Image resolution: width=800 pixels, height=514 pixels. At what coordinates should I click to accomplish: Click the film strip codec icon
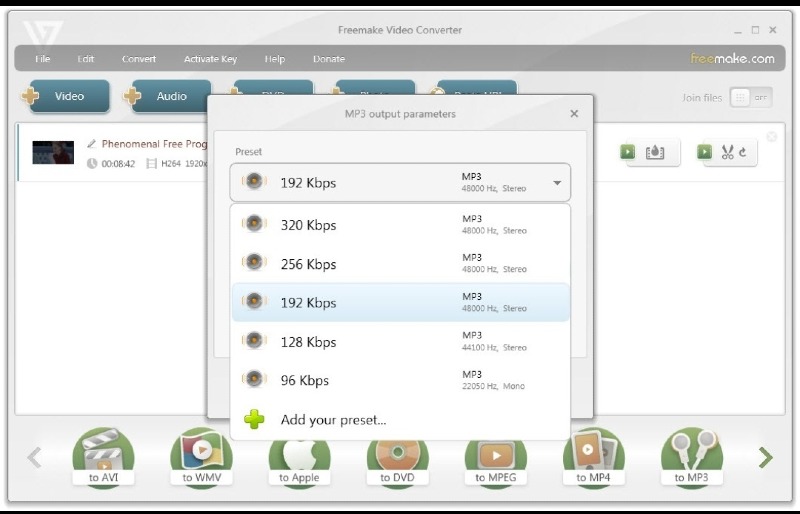click(151, 163)
